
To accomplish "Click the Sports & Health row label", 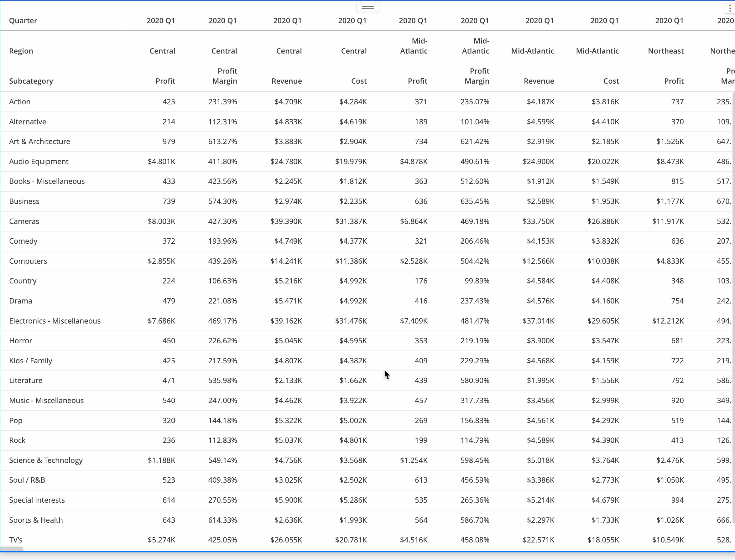I will pos(36,520).
